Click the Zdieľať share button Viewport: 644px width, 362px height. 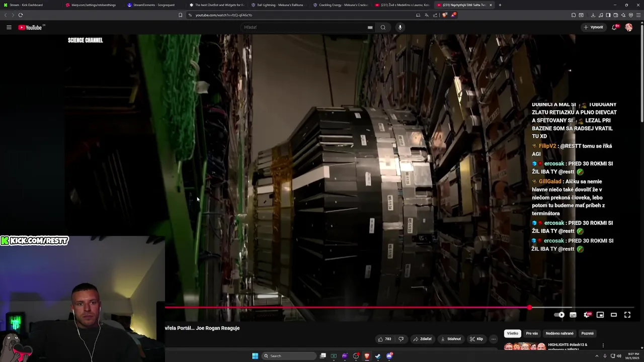click(x=423, y=339)
